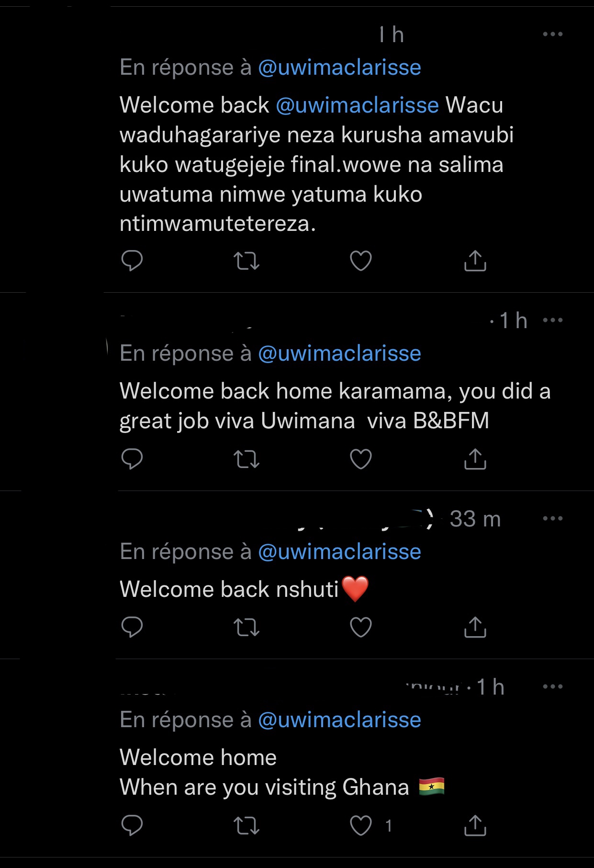Open more options on karamama tweet
The width and height of the screenshot is (594, 868).
(x=552, y=320)
